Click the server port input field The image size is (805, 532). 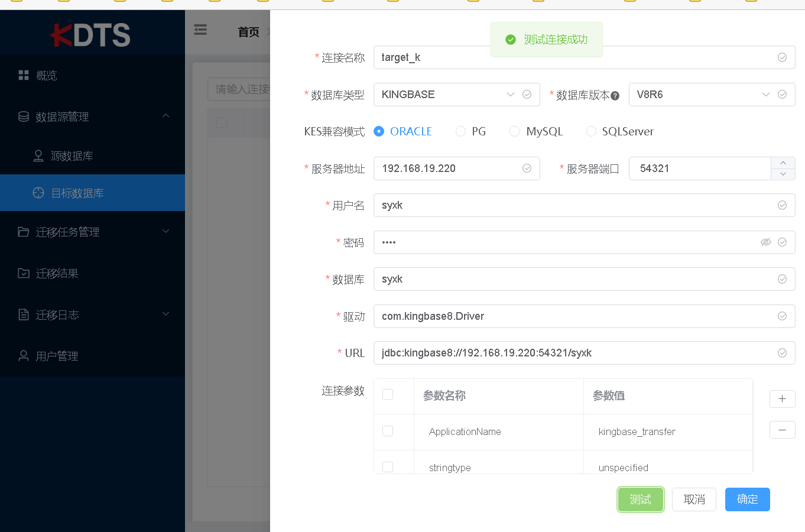pyautogui.click(x=700, y=168)
